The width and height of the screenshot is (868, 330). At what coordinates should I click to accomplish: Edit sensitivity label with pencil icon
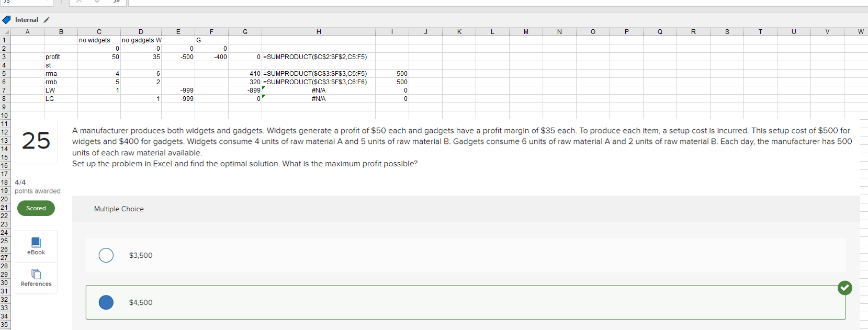[47, 20]
